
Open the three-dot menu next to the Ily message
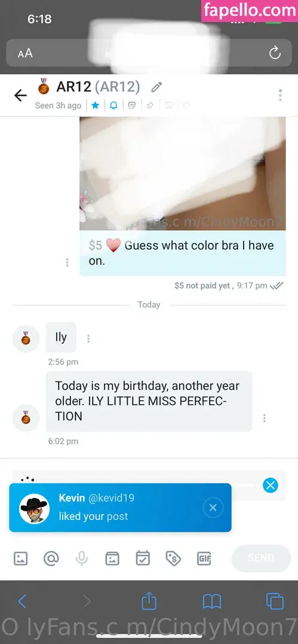pos(88,339)
